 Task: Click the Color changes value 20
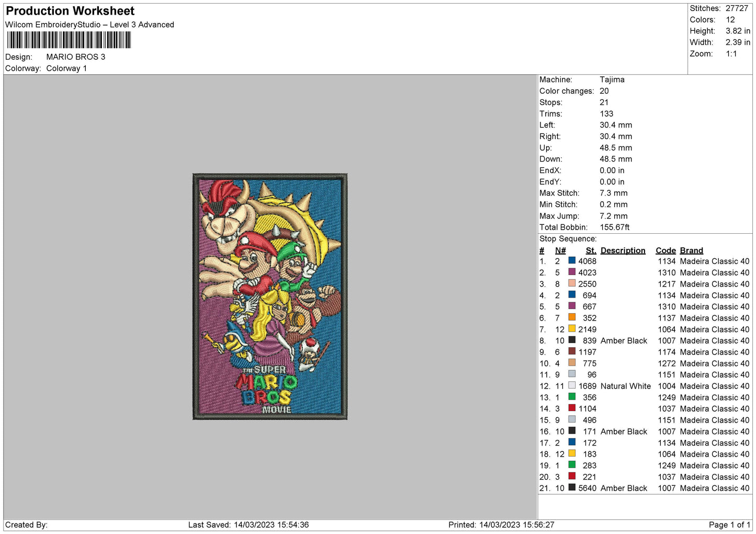pyautogui.click(x=604, y=91)
